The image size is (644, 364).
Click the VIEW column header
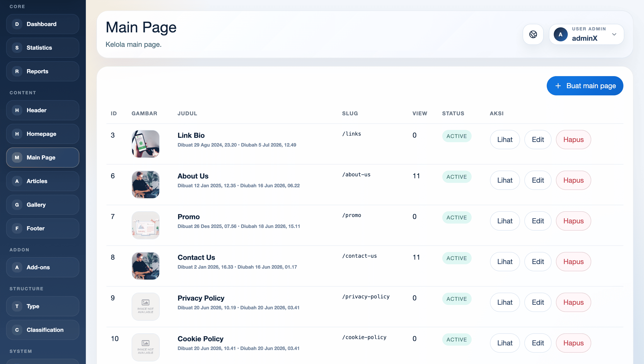[x=419, y=114]
